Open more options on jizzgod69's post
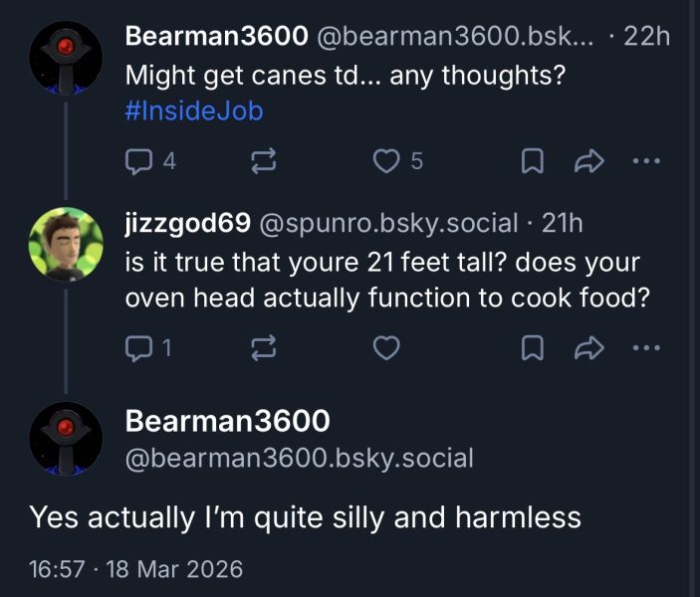This screenshot has width=700, height=597. (646, 347)
